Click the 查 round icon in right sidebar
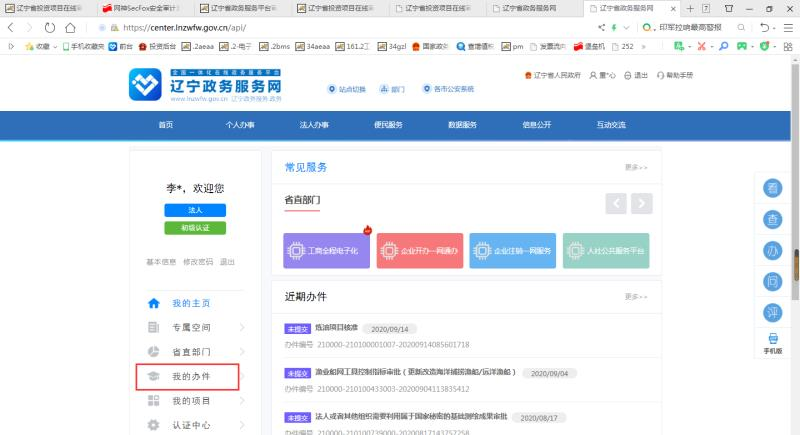Image resolution: width=800 pixels, height=435 pixels. click(x=773, y=220)
